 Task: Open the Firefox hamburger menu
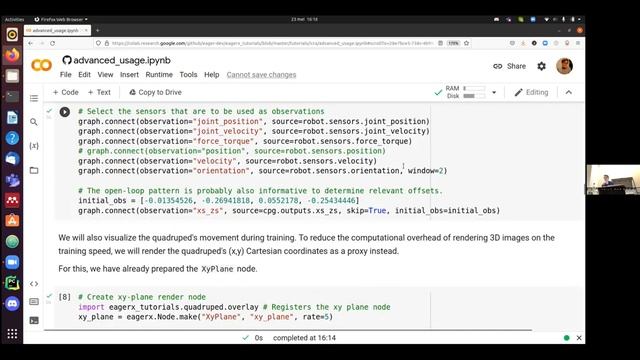[578, 43]
